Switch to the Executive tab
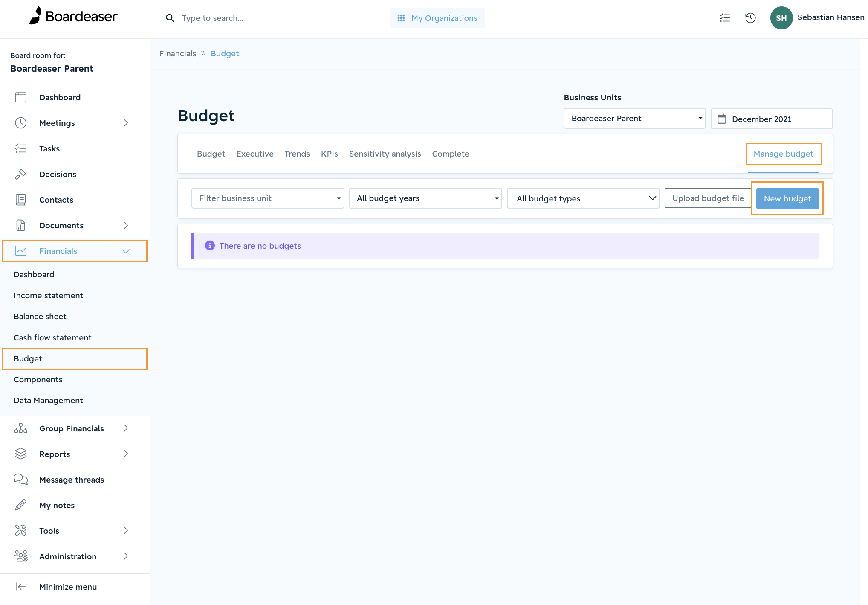868x605 pixels. (255, 154)
